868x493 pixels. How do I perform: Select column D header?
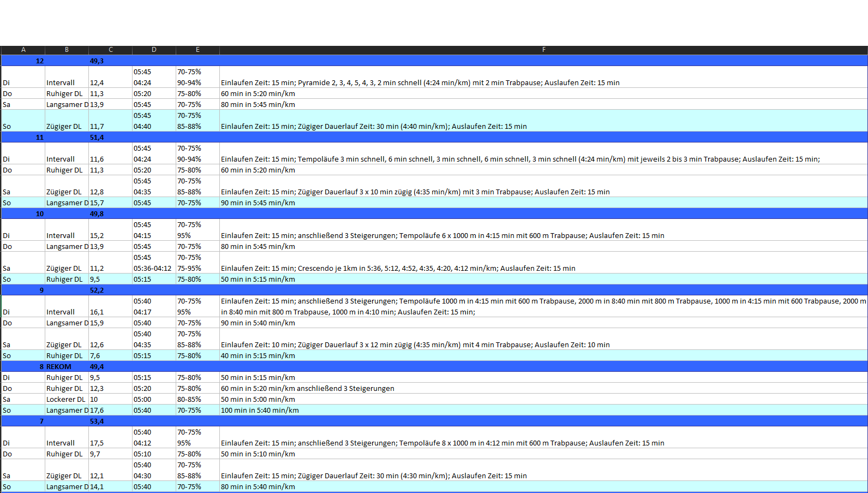(154, 50)
